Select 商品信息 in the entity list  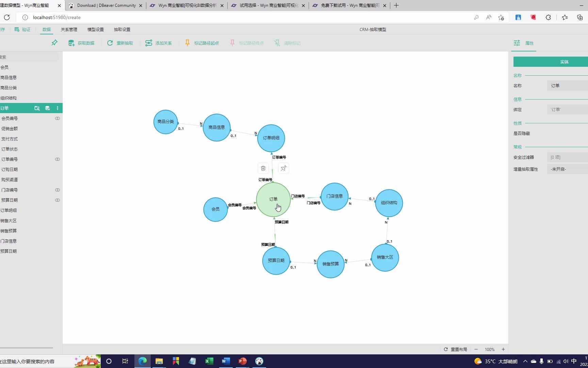point(31,78)
